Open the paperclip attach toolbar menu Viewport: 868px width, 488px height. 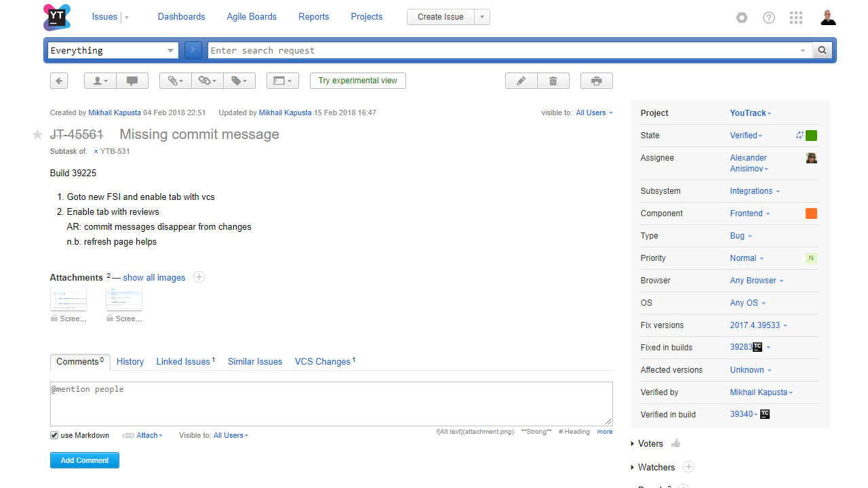(x=176, y=81)
